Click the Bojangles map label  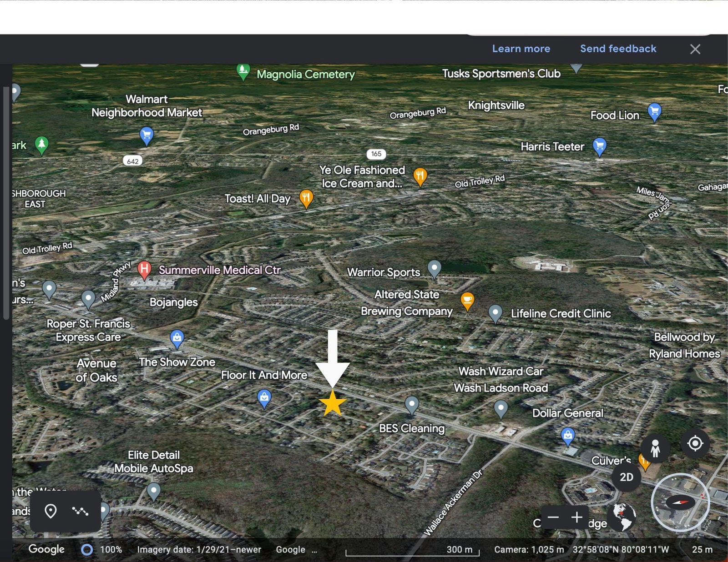point(174,302)
